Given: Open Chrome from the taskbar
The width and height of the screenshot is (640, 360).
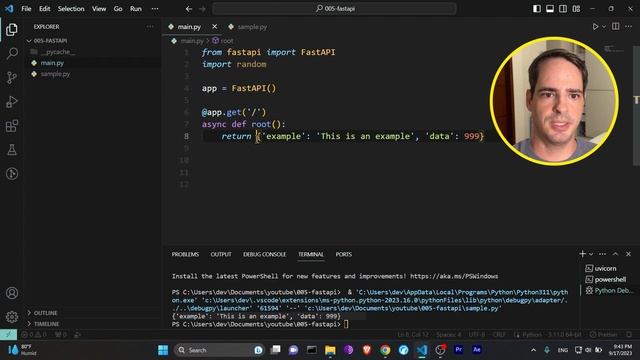Looking at the screenshot, I should pyautogui.click(x=385, y=350).
